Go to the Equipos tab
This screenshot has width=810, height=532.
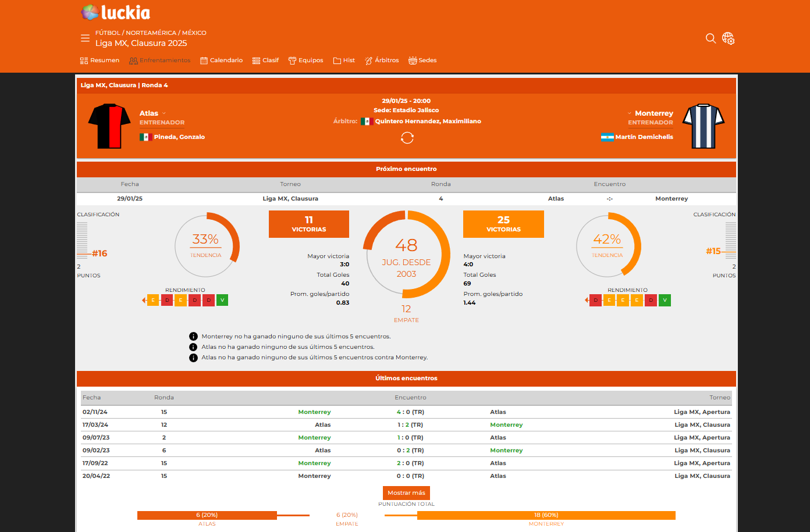click(305, 60)
